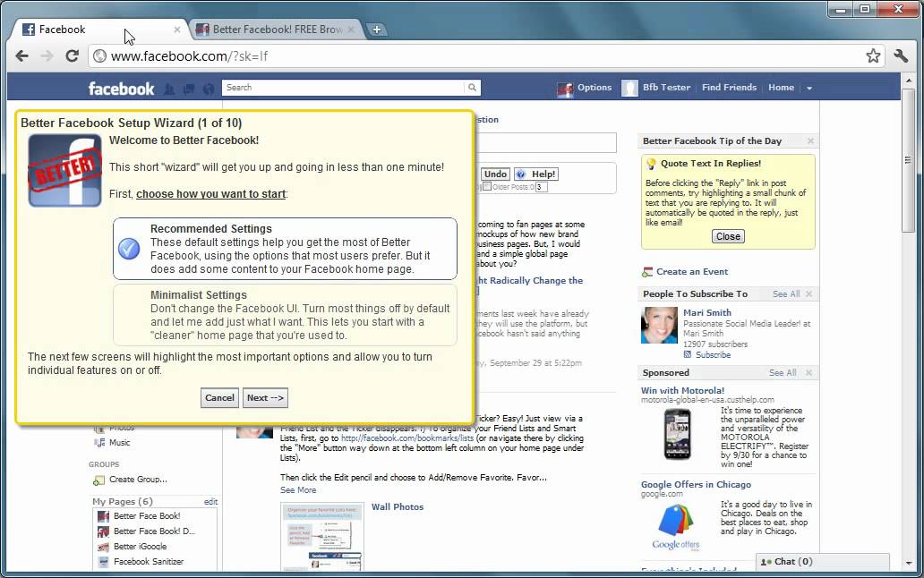Bookmark page with star icon
The height and width of the screenshot is (578, 924).
[x=873, y=55]
